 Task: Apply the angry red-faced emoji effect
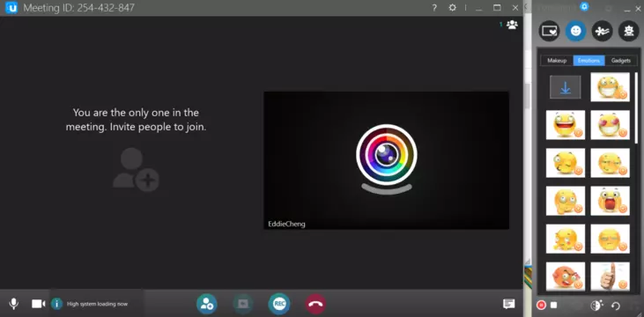(566, 276)
